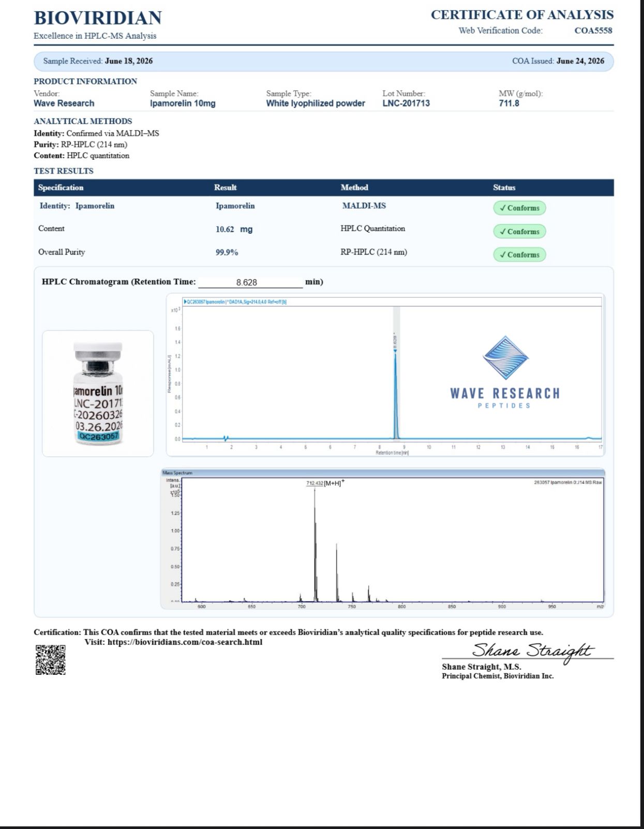Click molecular weight value 711.8
Screen dimensions: 644x829
[x=509, y=103]
